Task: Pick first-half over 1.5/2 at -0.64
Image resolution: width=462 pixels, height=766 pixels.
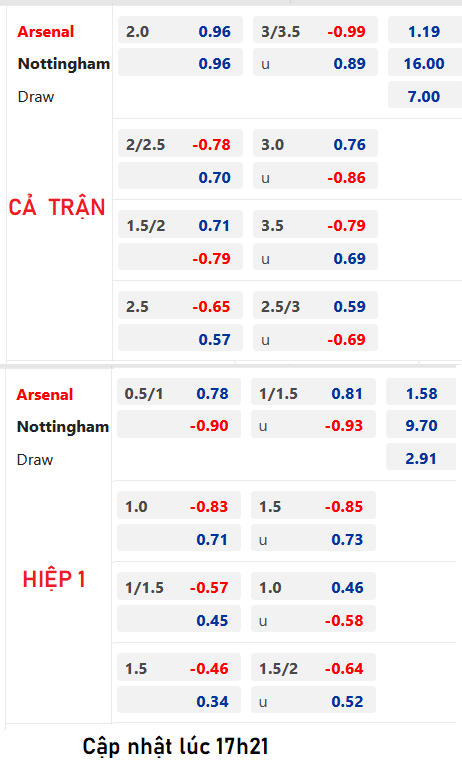Action: [314, 668]
